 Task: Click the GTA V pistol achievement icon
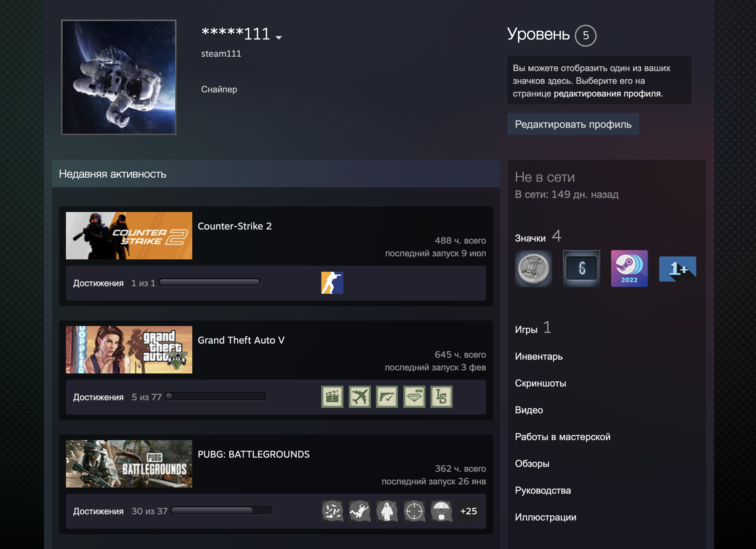tap(387, 397)
